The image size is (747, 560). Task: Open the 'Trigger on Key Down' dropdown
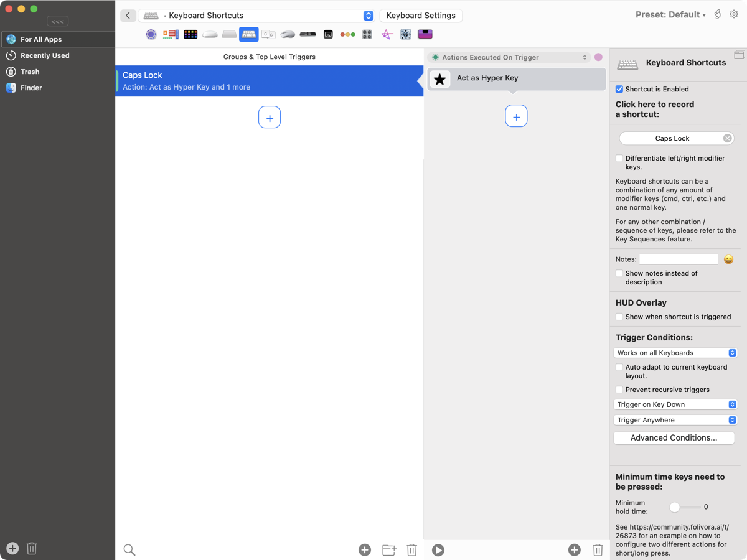[x=675, y=404]
